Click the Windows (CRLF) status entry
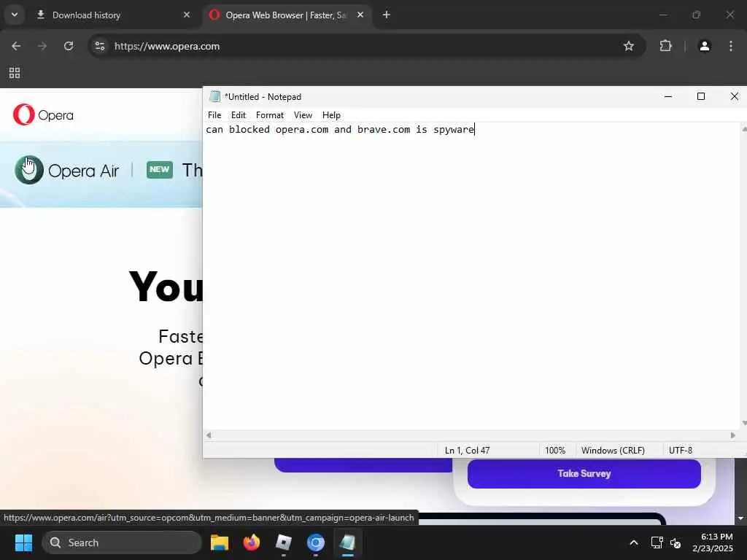 (613, 451)
